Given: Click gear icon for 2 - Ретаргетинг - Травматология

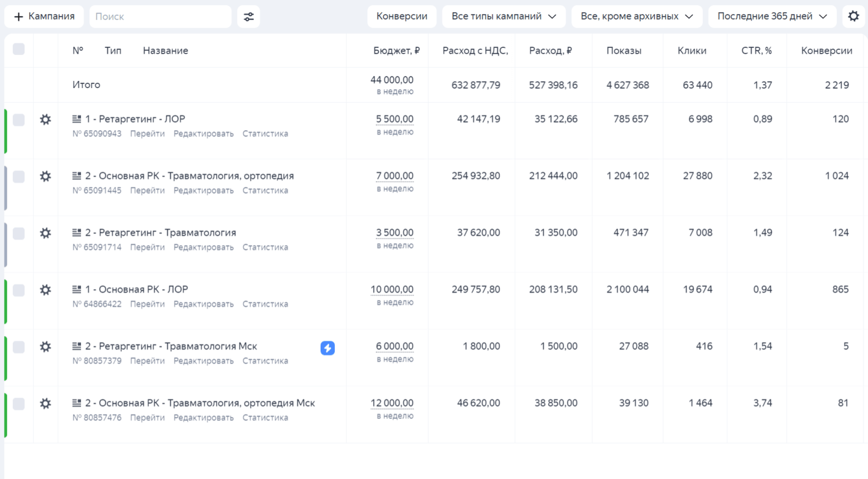Looking at the screenshot, I should [x=45, y=233].
